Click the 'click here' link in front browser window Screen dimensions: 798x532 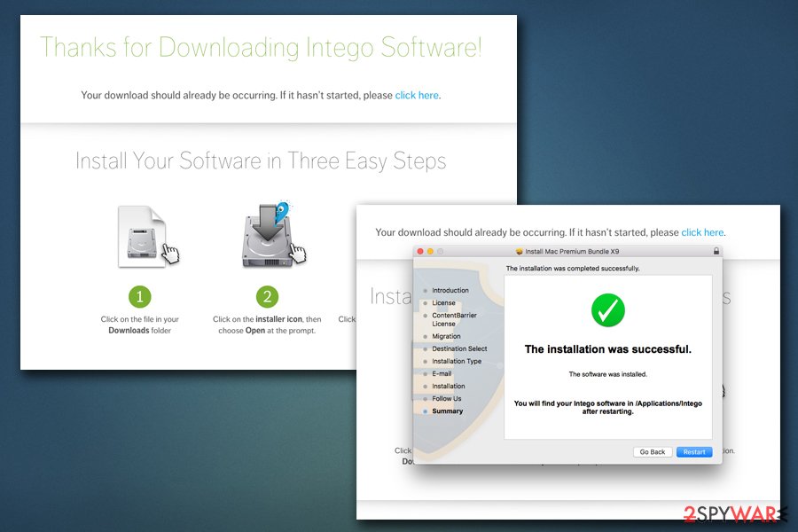coord(703,232)
